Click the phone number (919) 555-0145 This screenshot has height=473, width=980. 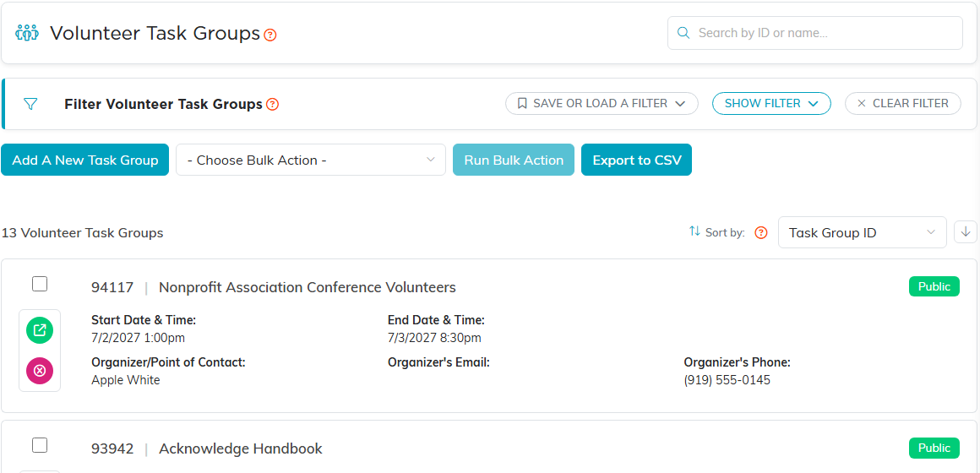coord(727,380)
